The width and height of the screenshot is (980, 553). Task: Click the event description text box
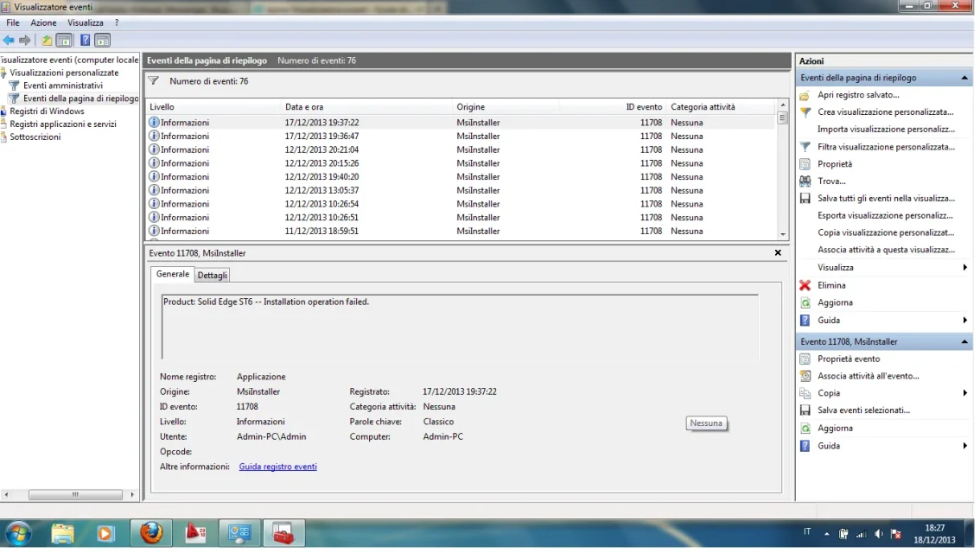[460, 327]
